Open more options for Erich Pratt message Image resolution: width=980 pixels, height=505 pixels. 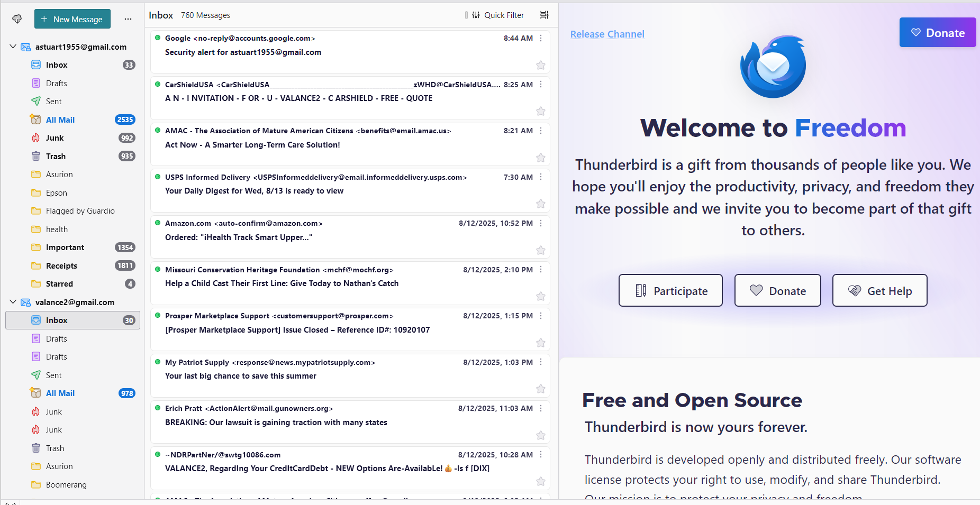[541, 408]
